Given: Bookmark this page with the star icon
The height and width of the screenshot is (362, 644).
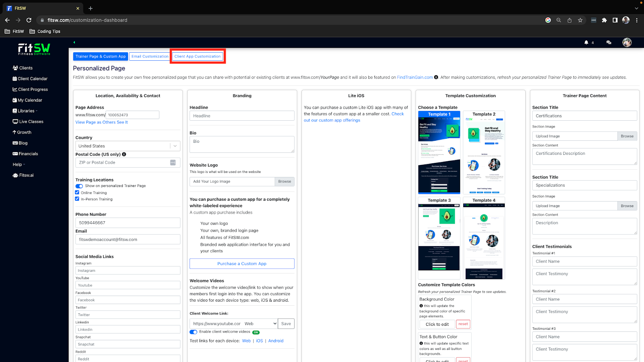Looking at the screenshot, I should (580, 20).
